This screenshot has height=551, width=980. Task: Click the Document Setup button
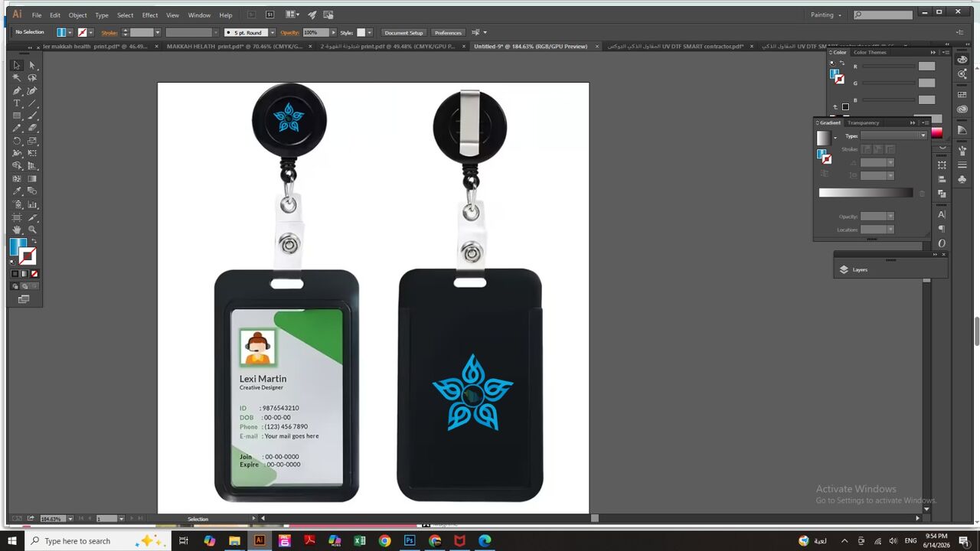[x=403, y=33]
